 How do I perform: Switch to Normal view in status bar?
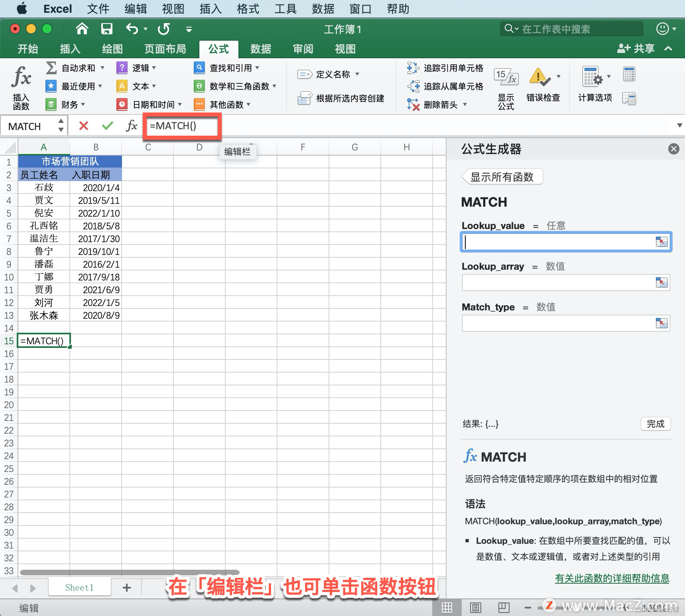(447, 608)
